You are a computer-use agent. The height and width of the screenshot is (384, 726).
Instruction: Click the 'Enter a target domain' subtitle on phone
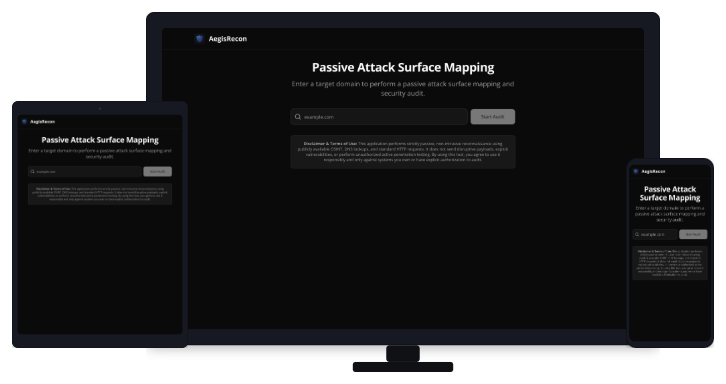point(670,214)
